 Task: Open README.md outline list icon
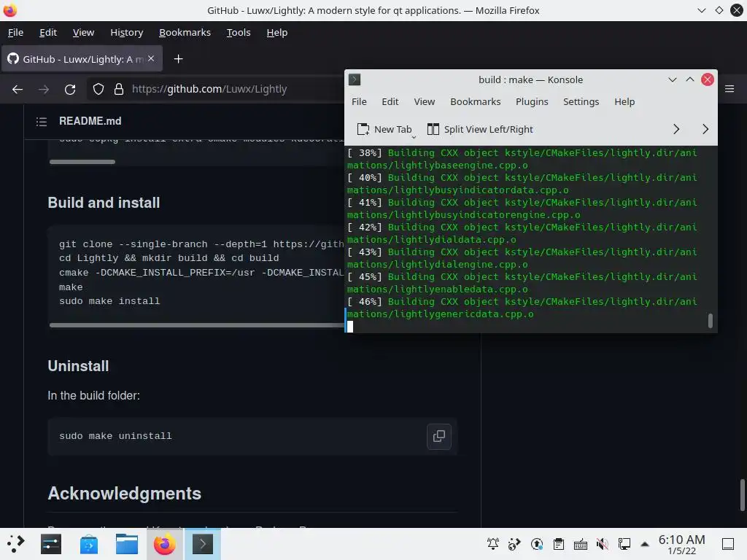pyautogui.click(x=42, y=122)
